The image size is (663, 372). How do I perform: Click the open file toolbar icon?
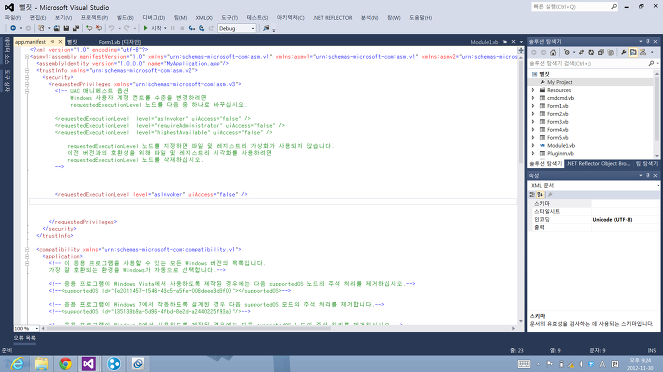pos(57,28)
